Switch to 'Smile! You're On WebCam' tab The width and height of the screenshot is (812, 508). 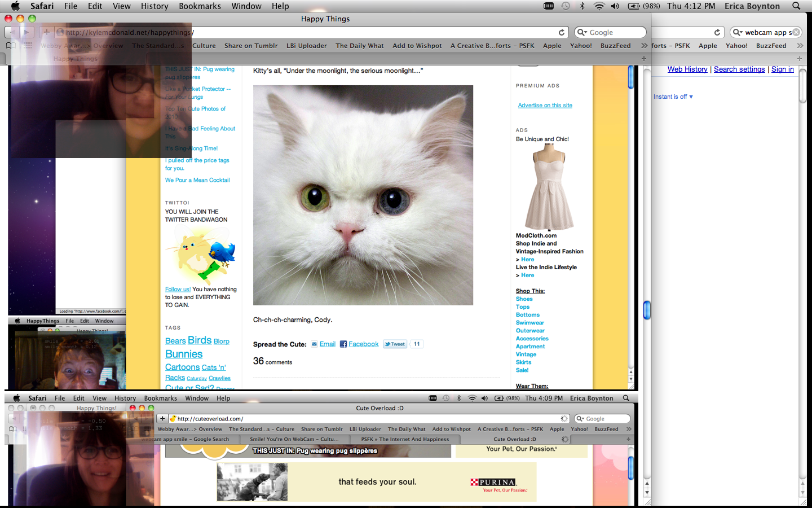[294, 439]
